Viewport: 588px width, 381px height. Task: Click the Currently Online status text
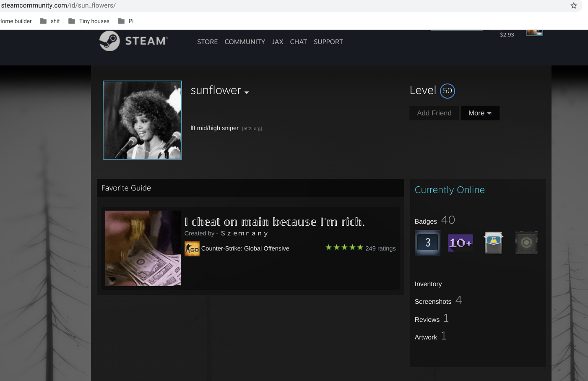click(450, 190)
